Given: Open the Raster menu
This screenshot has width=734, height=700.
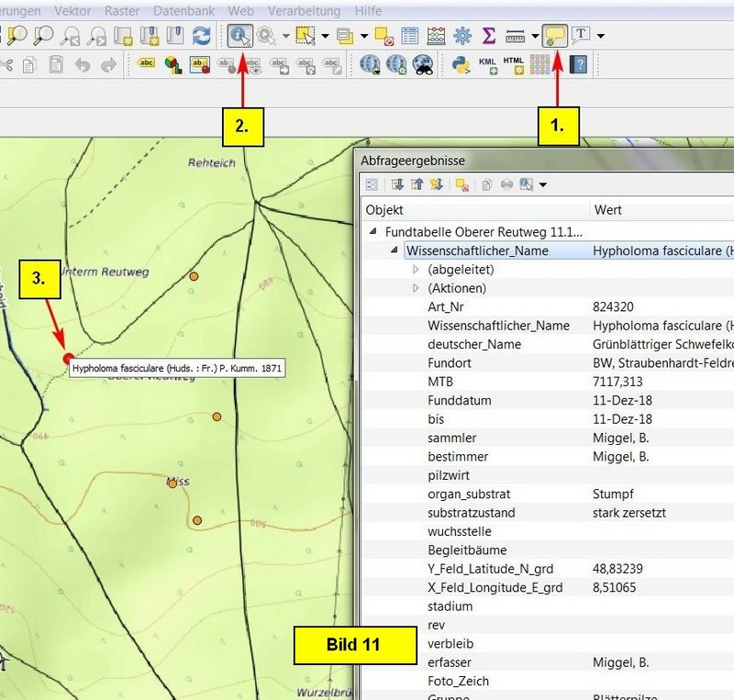Looking at the screenshot, I should pos(122,11).
